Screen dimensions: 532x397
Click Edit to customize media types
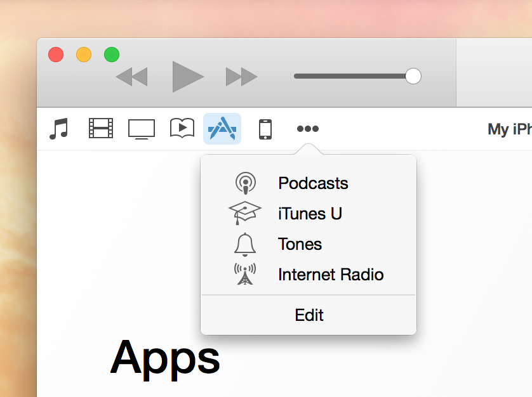click(309, 315)
